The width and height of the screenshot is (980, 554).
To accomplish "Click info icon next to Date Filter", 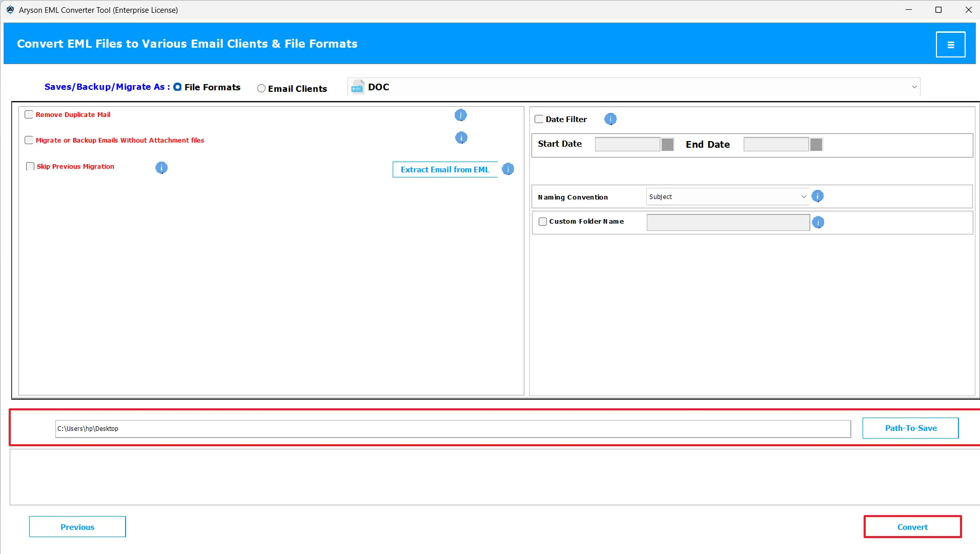I will point(610,120).
